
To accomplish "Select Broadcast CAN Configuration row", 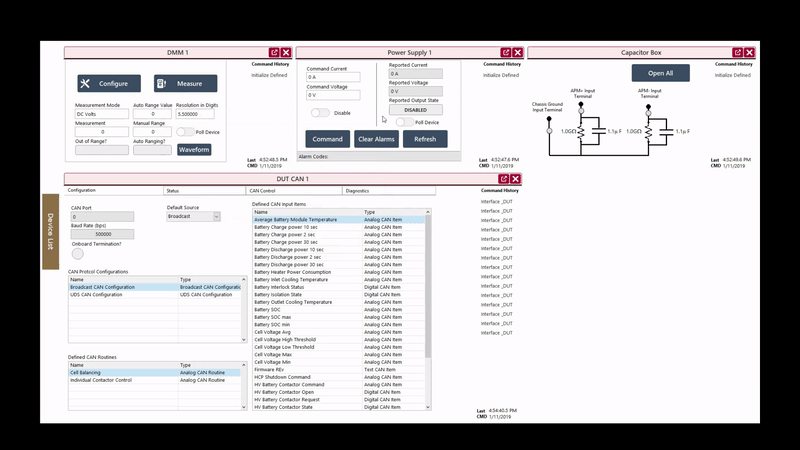I will pos(155,287).
